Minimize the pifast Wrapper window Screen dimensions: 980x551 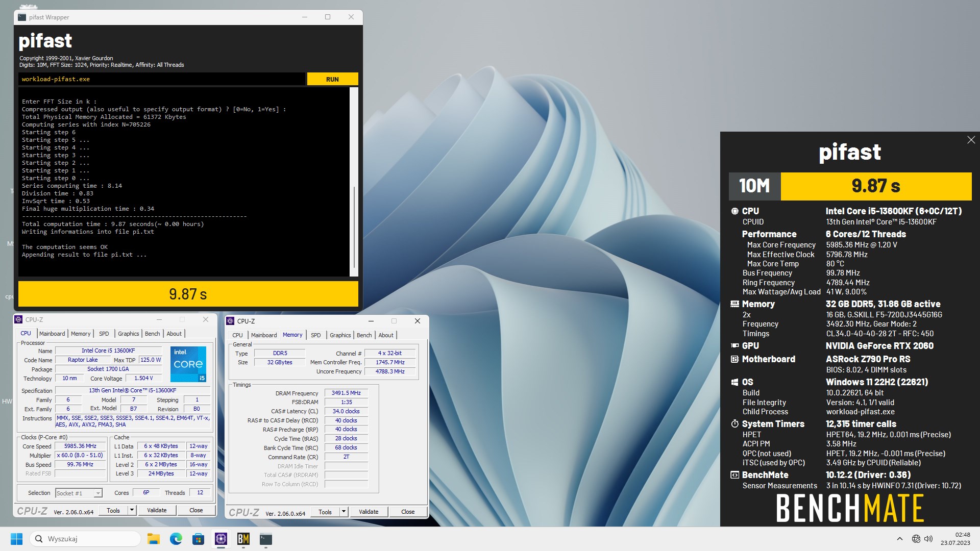coord(305,17)
